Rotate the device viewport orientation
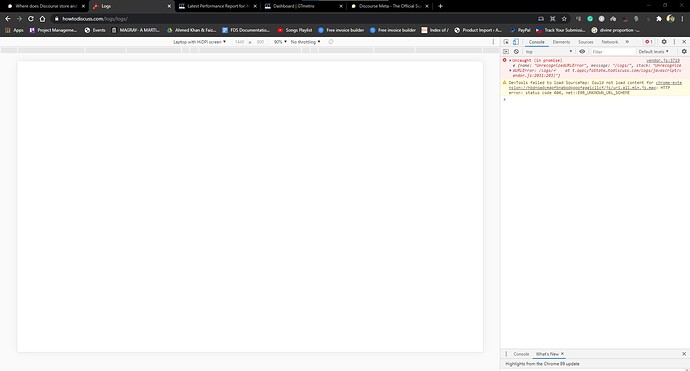 pos(331,42)
